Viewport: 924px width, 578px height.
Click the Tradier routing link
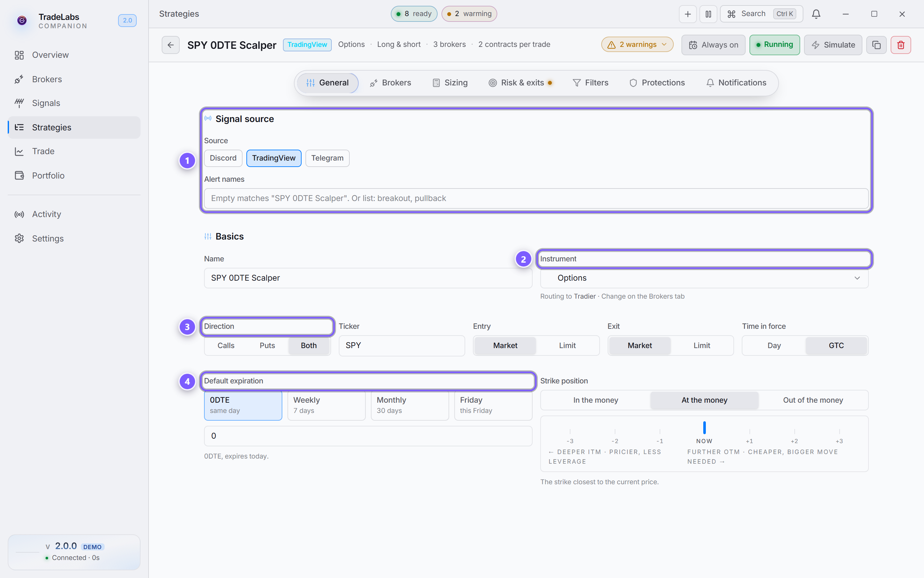tap(585, 296)
